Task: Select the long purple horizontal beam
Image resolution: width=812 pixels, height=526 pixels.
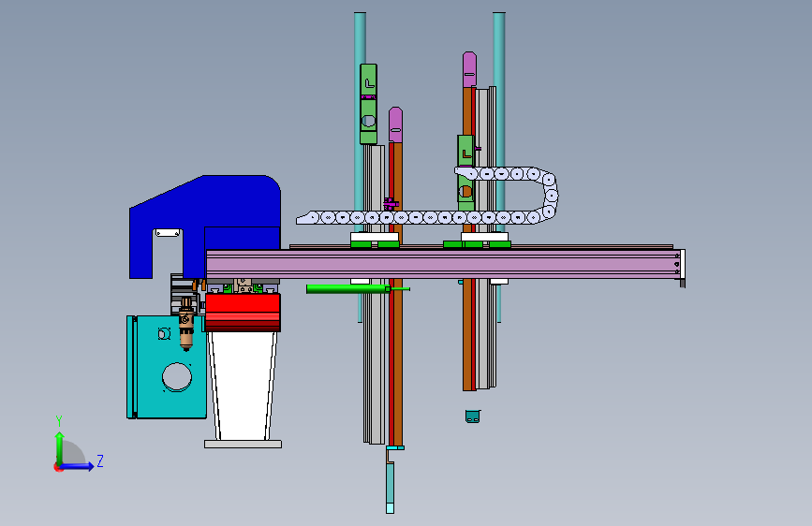Action: [443, 264]
